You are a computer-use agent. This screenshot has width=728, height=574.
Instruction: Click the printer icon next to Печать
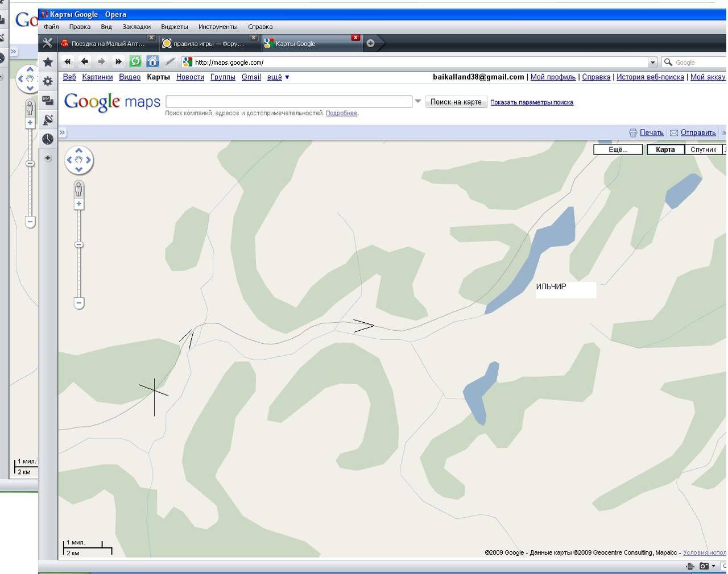pos(633,132)
